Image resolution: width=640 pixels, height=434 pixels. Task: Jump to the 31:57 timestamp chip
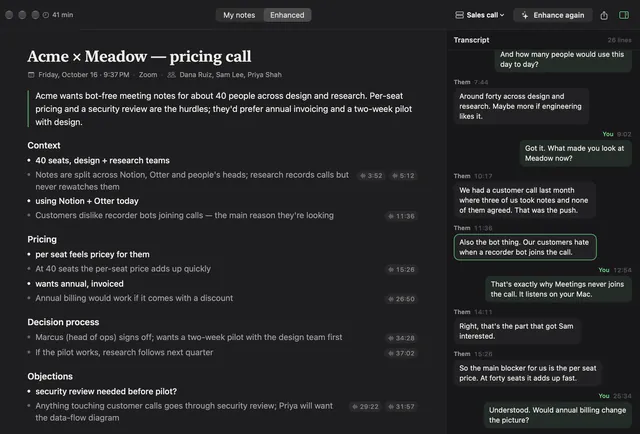point(402,407)
